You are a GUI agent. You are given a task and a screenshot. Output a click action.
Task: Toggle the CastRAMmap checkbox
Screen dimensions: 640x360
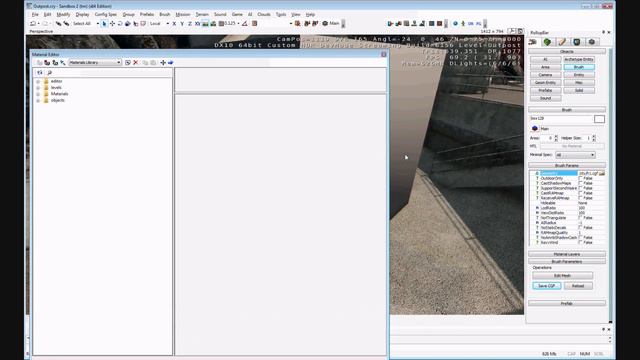click(580, 193)
